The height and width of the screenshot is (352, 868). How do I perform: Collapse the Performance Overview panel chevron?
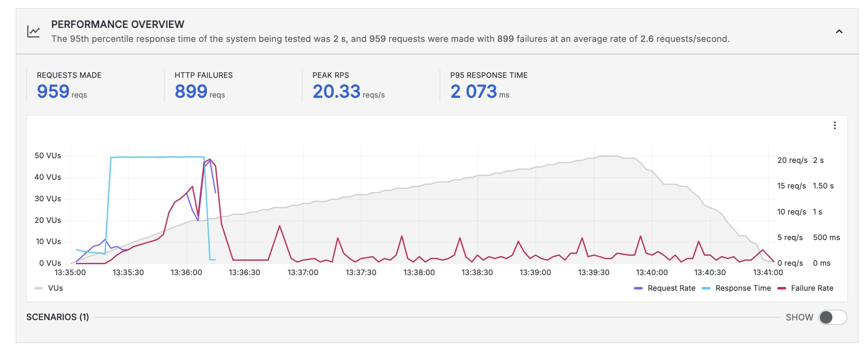click(x=839, y=32)
